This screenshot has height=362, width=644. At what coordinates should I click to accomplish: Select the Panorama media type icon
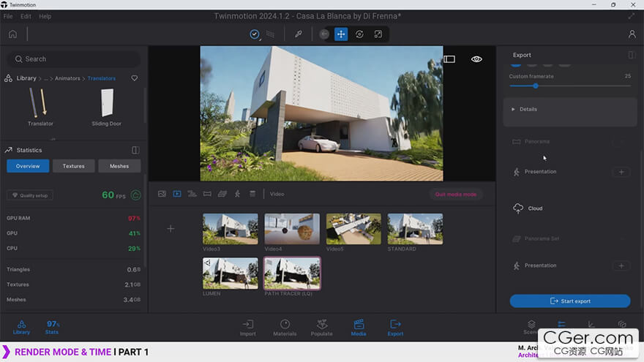tap(207, 194)
